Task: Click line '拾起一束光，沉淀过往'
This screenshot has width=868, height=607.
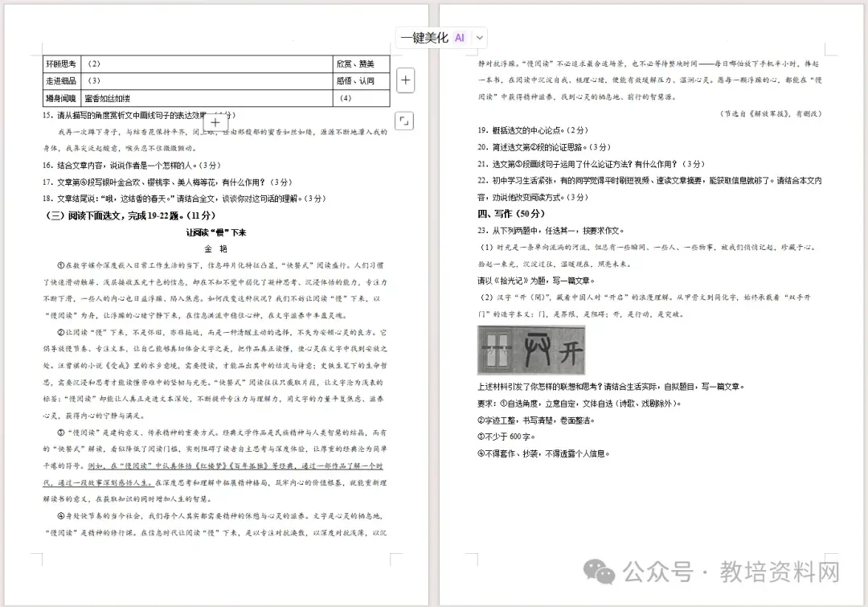Action: [555, 265]
